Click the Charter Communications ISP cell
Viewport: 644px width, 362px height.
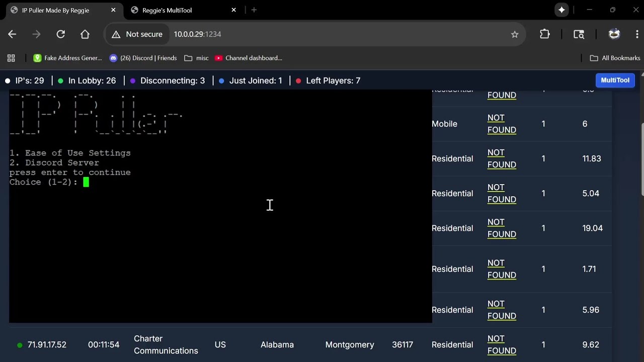(x=166, y=344)
